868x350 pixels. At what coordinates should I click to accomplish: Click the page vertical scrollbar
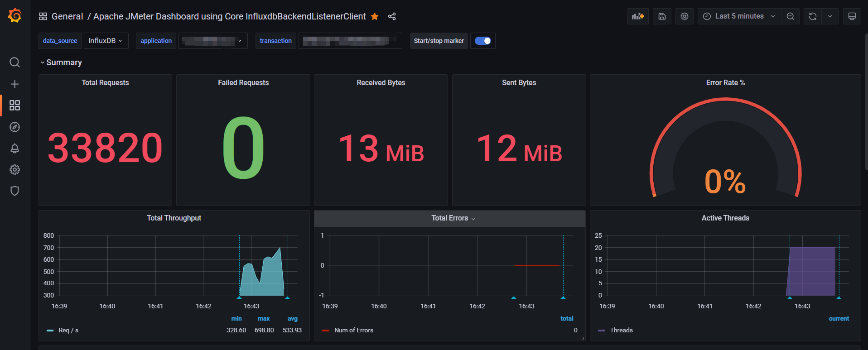point(866,102)
